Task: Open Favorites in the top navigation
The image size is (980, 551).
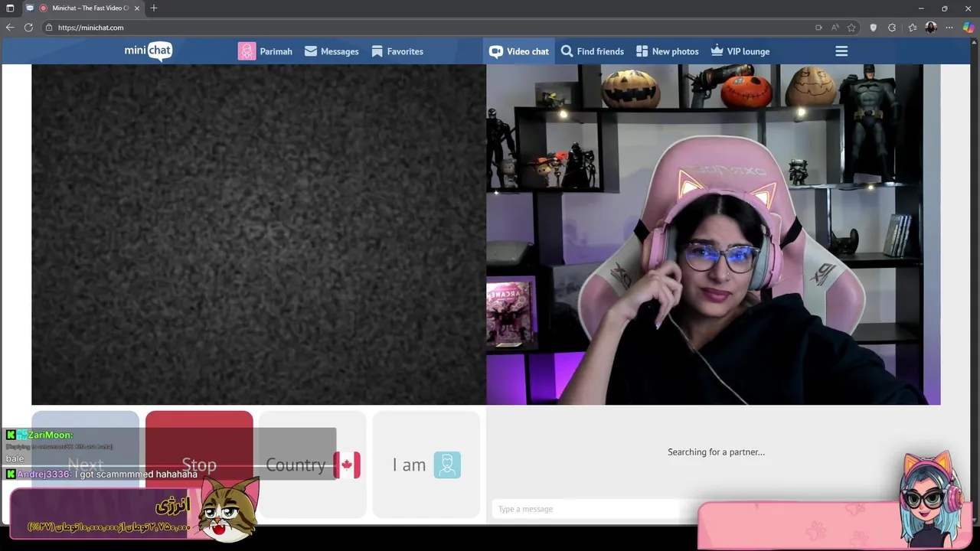Action: click(397, 51)
